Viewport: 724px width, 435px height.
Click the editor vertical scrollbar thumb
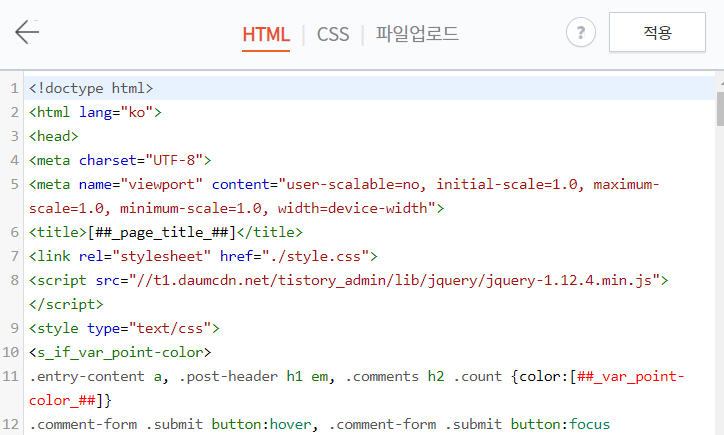pyautogui.click(x=720, y=109)
